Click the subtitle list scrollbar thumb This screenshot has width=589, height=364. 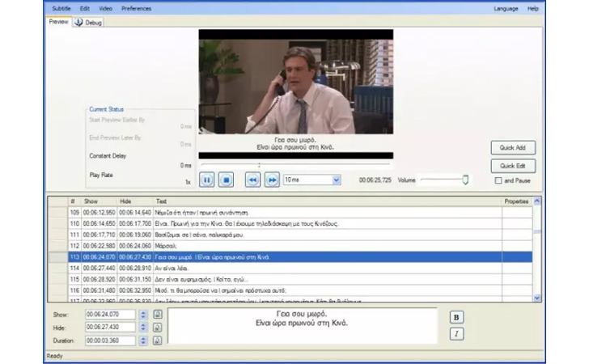(x=536, y=232)
